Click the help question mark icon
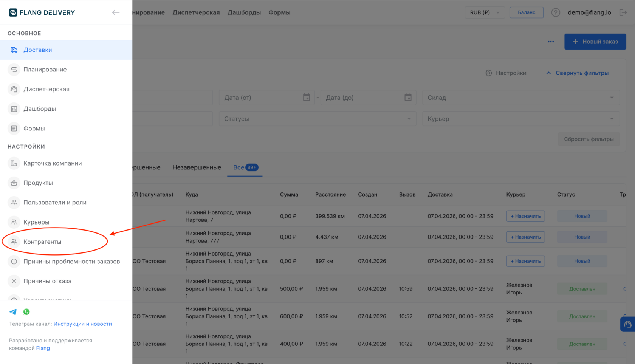635x364 pixels. (556, 12)
